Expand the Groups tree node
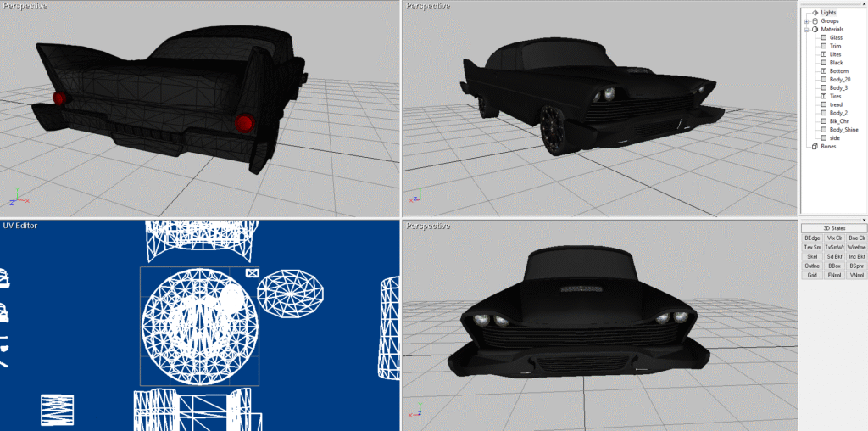868x431 pixels. point(807,21)
